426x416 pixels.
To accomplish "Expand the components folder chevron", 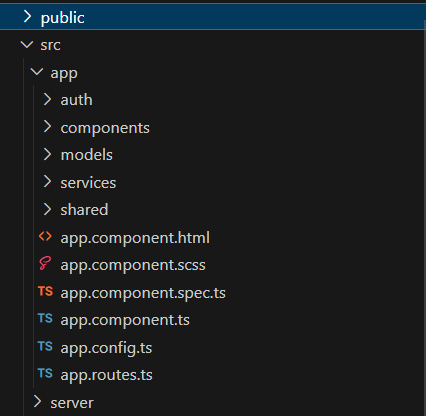I will (48, 127).
